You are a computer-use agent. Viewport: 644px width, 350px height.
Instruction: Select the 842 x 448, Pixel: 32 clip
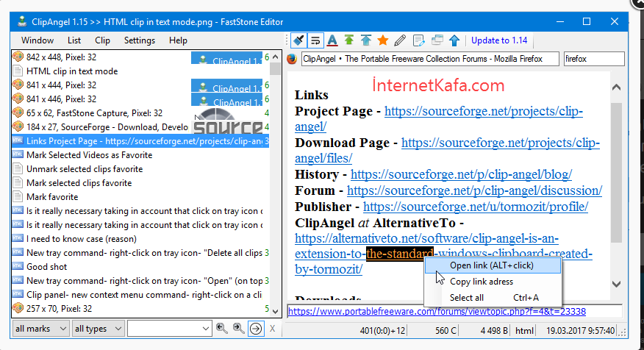tap(140, 57)
